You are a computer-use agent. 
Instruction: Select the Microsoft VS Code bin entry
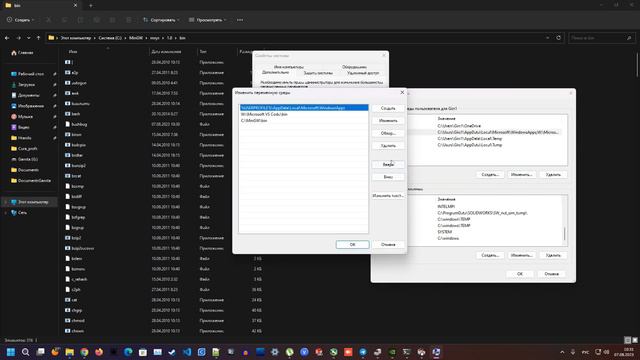tap(304, 114)
